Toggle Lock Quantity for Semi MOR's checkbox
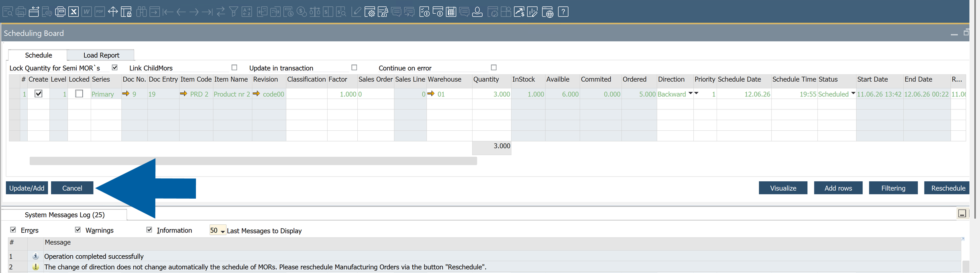Image resolution: width=980 pixels, height=273 pixels. click(115, 68)
